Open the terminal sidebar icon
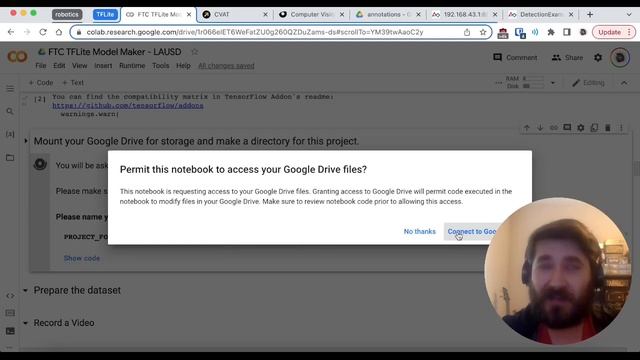 pos(10,331)
